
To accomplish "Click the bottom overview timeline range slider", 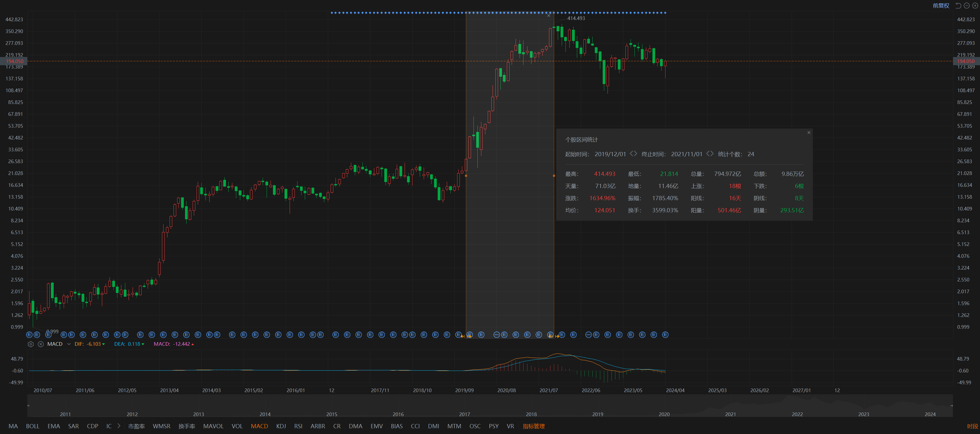I will point(490,405).
